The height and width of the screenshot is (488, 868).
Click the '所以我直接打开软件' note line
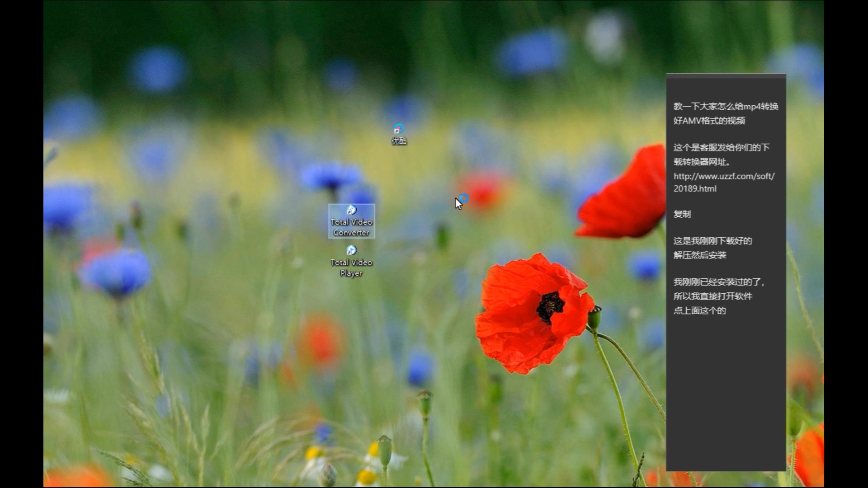712,296
